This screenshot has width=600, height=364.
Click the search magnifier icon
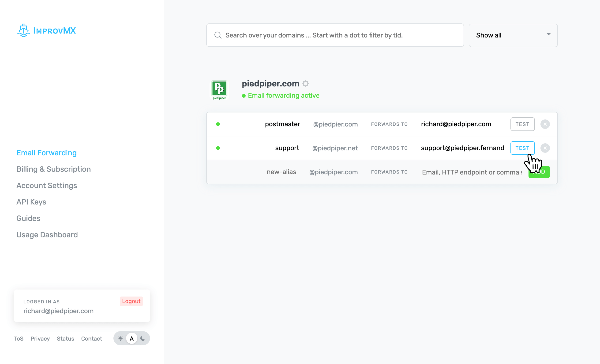218,35
